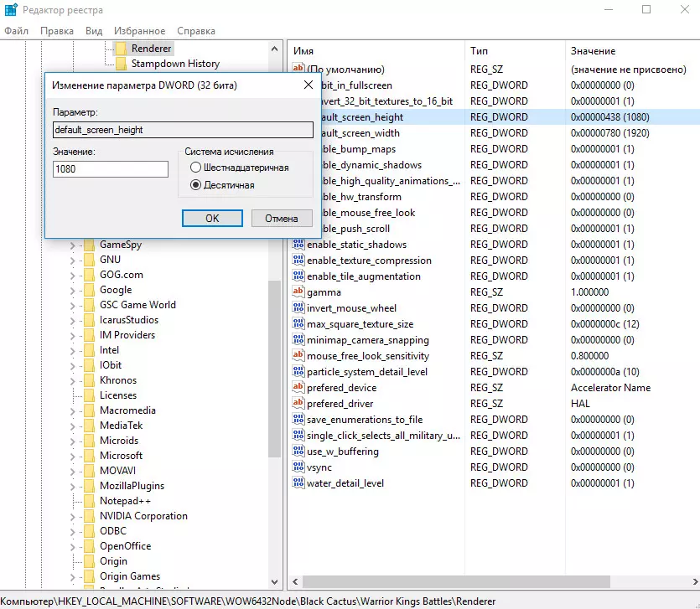Open the Файл menu

pyautogui.click(x=17, y=31)
